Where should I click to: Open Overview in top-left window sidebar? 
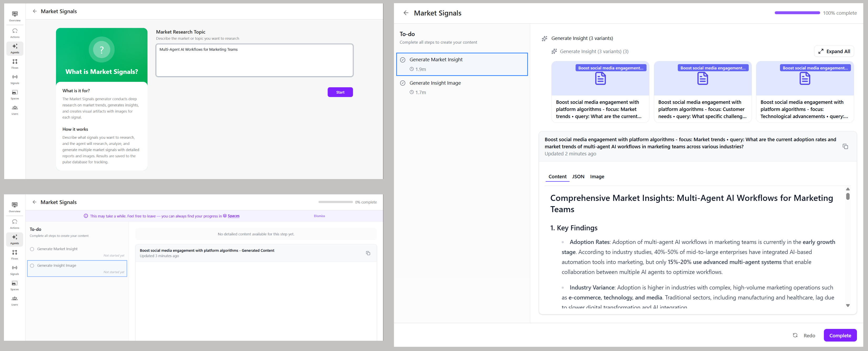pos(15,16)
